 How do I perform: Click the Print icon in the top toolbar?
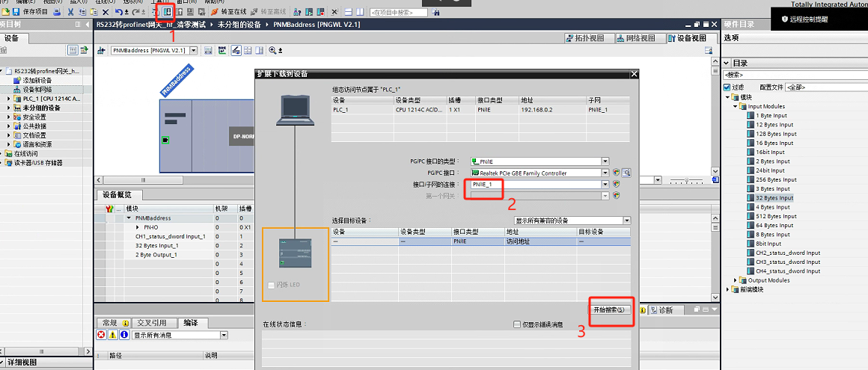pyautogui.click(x=56, y=11)
